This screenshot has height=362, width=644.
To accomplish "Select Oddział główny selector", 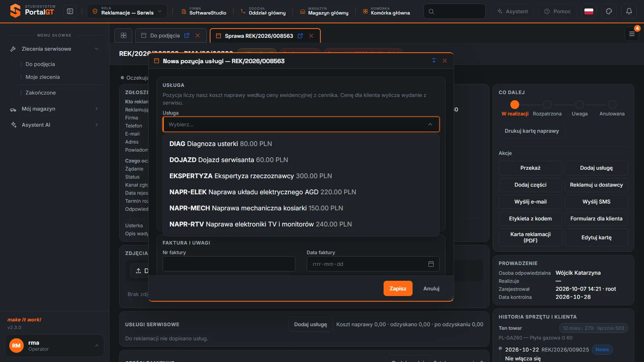I will pos(263,11).
